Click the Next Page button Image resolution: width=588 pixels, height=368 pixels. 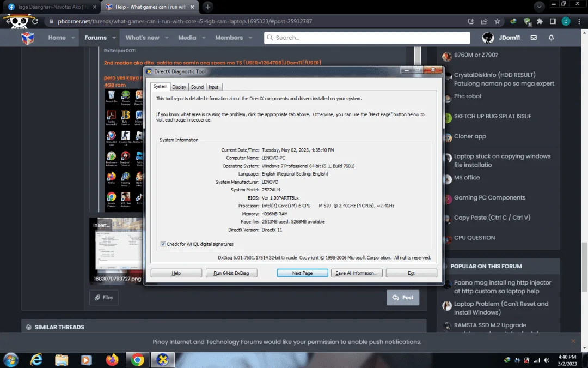(x=302, y=273)
